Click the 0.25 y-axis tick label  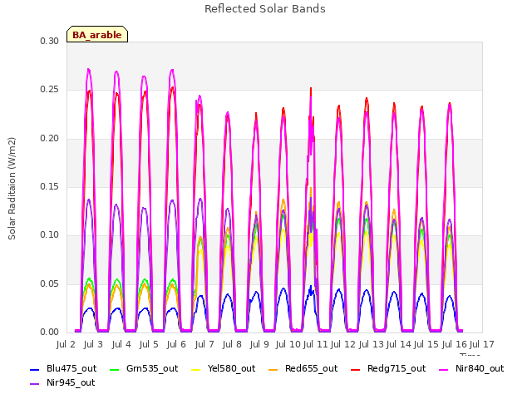tap(50, 90)
